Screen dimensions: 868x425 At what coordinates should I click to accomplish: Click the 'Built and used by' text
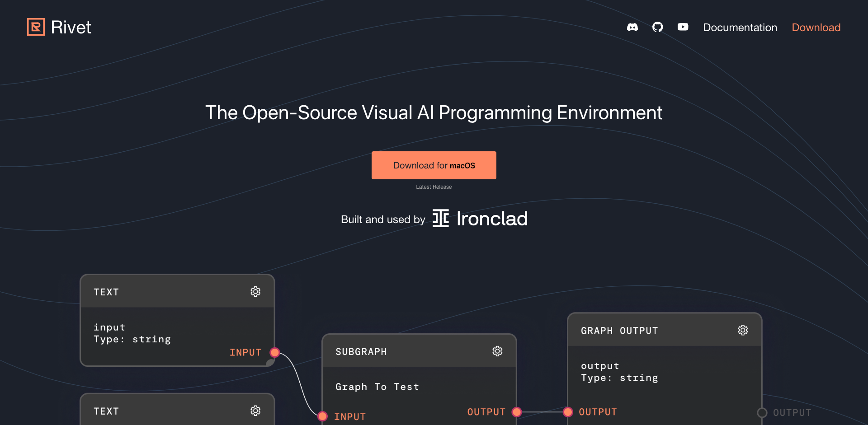pyautogui.click(x=383, y=220)
